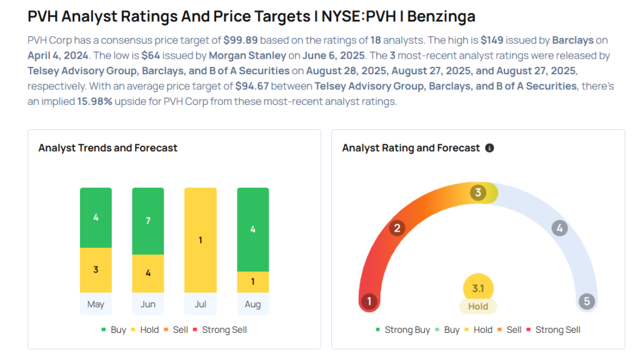Click gauge marker number 3

click(x=478, y=192)
